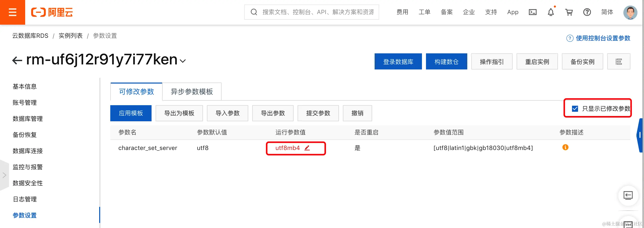Switch to 异步参数模板 tab
644x228 pixels.
coord(192,92)
